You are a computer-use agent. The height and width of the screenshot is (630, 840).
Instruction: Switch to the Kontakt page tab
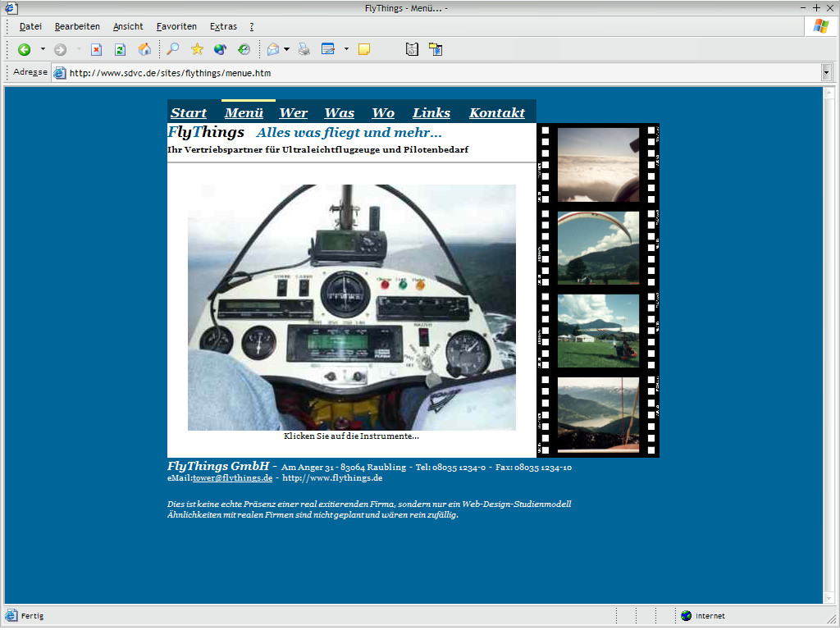[496, 113]
